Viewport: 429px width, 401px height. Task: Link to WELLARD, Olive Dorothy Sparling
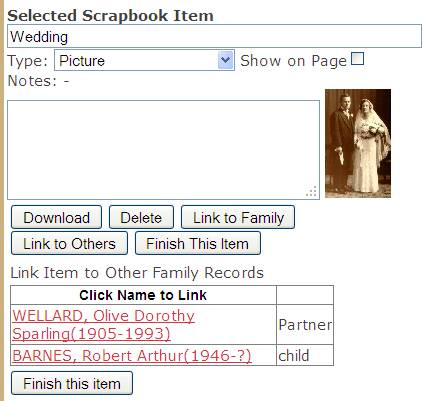point(103,324)
